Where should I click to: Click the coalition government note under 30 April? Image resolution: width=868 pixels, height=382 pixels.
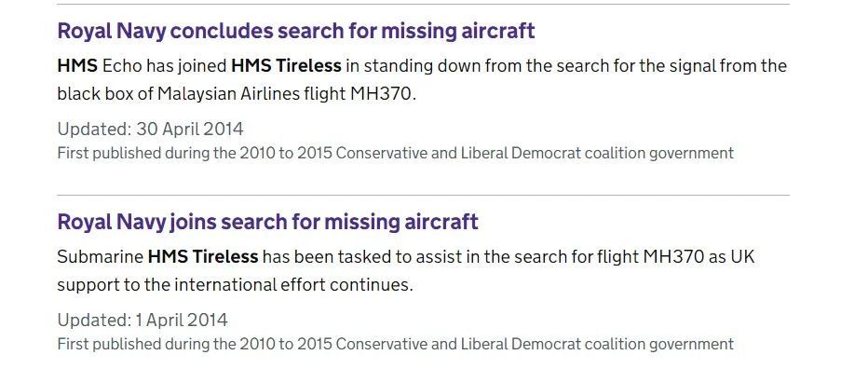coord(395,153)
